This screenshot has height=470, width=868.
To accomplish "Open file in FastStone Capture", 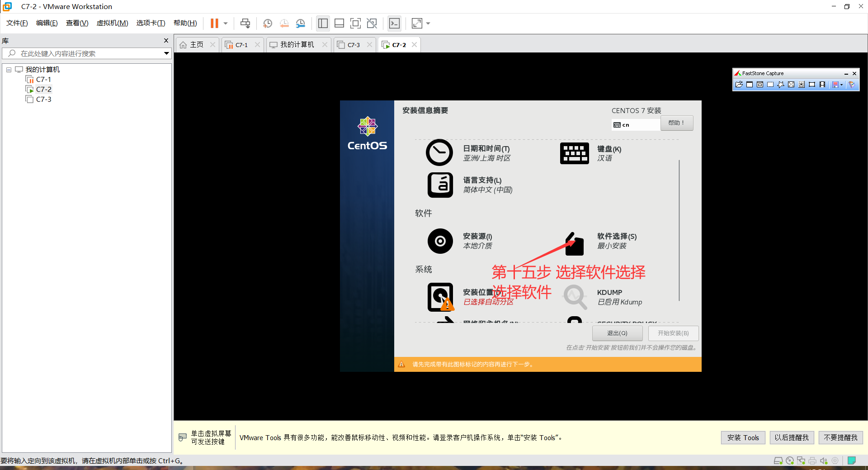I will pos(739,85).
